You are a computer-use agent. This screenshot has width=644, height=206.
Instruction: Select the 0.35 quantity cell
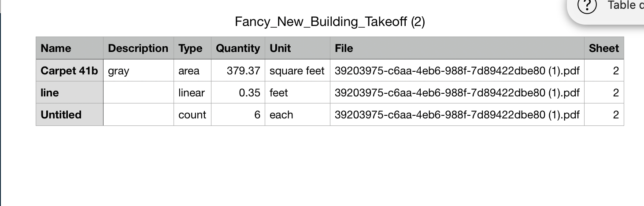pyautogui.click(x=238, y=92)
